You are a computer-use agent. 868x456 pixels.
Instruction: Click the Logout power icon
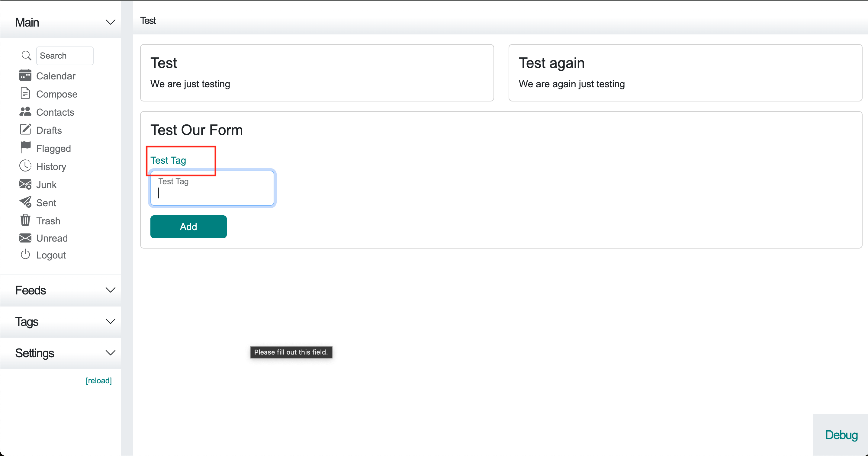(25, 255)
